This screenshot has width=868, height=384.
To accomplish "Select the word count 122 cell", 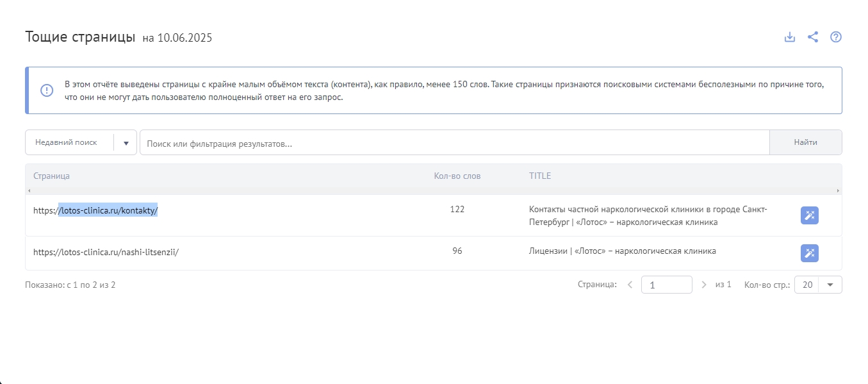I will click(457, 209).
